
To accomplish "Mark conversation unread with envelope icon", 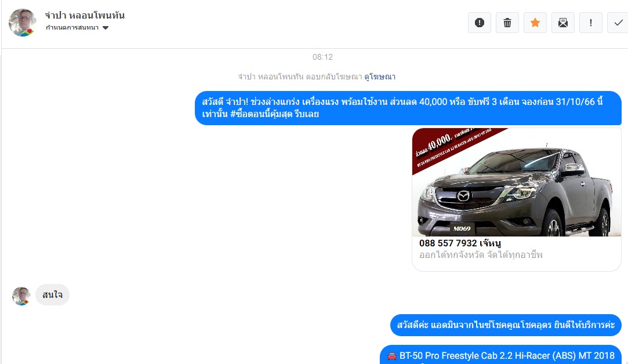I will [562, 23].
